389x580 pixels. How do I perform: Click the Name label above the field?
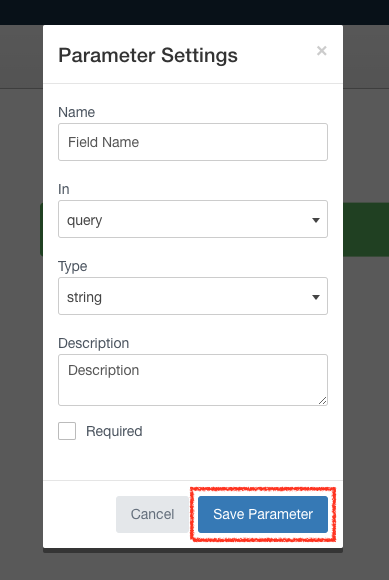coord(77,112)
